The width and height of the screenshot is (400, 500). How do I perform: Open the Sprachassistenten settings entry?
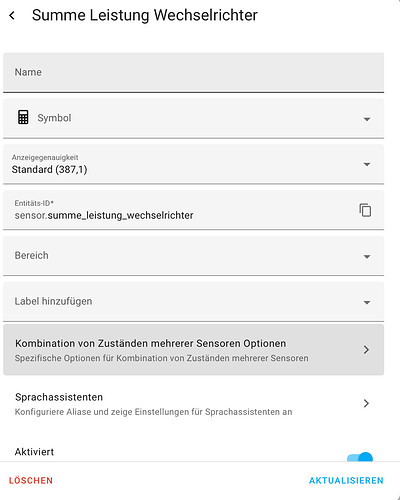pos(193,404)
